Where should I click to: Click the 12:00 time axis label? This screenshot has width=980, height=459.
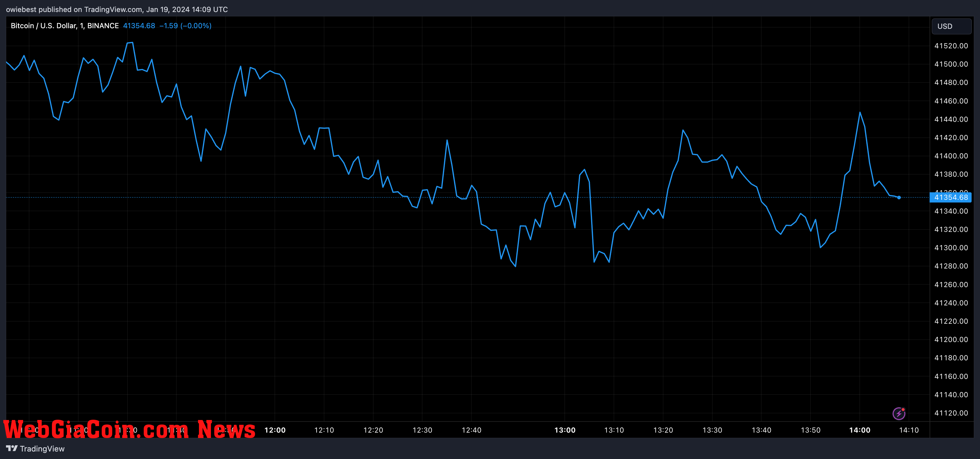click(275, 430)
